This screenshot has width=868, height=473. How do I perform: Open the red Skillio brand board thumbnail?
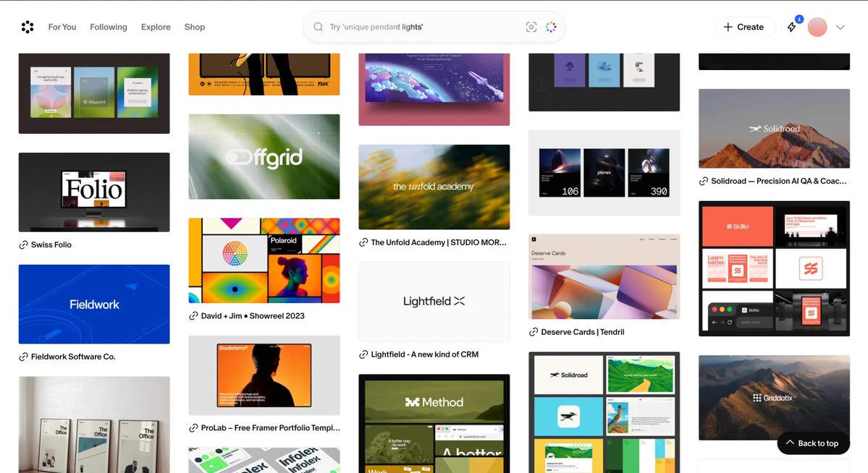774,268
